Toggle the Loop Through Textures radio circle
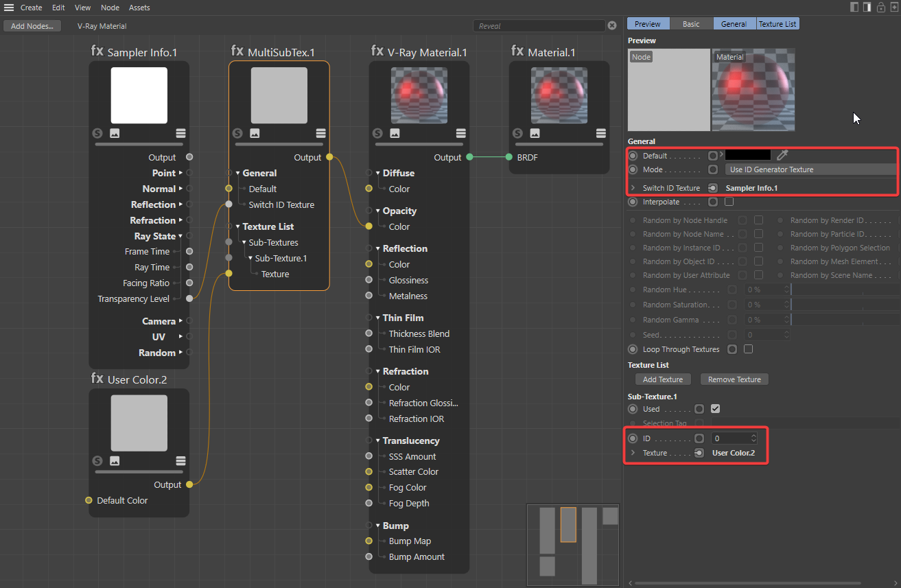This screenshot has width=901, height=588. pos(633,349)
